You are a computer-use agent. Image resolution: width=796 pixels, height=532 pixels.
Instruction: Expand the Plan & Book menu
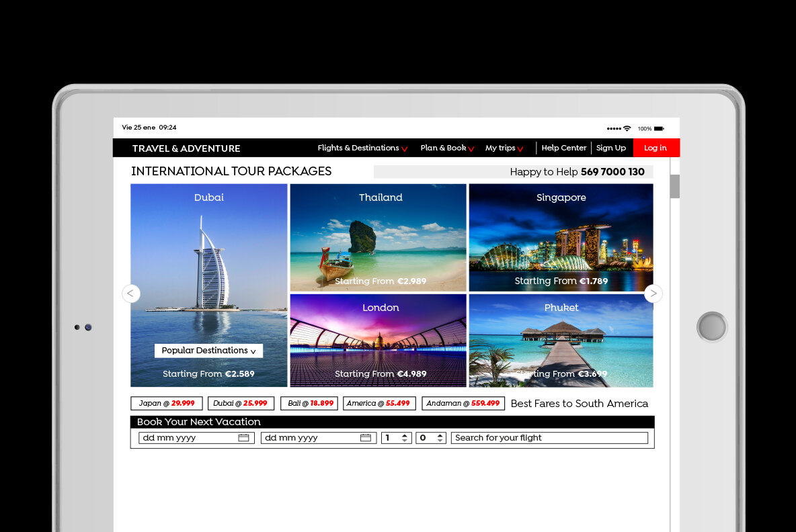click(447, 148)
